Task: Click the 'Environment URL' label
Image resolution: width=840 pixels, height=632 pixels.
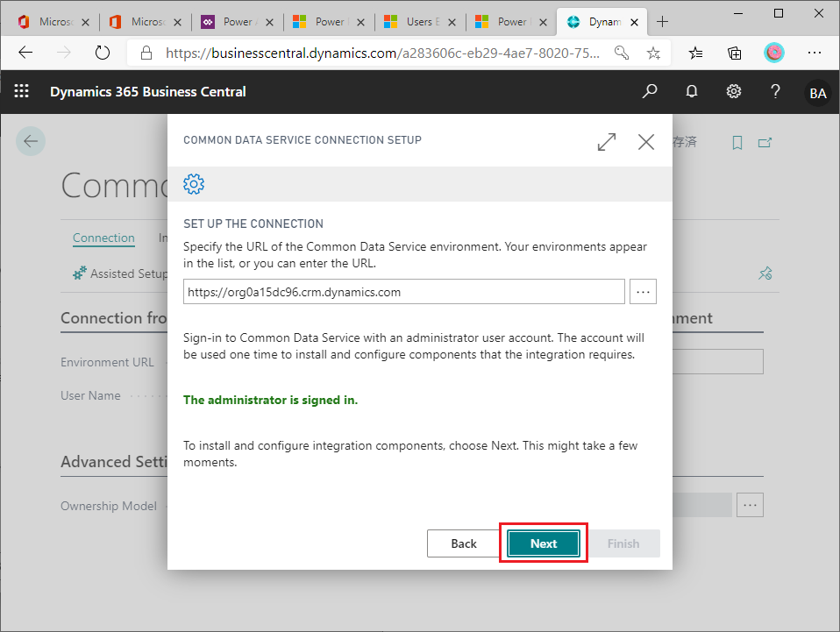Action: pyautogui.click(x=107, y=362)
